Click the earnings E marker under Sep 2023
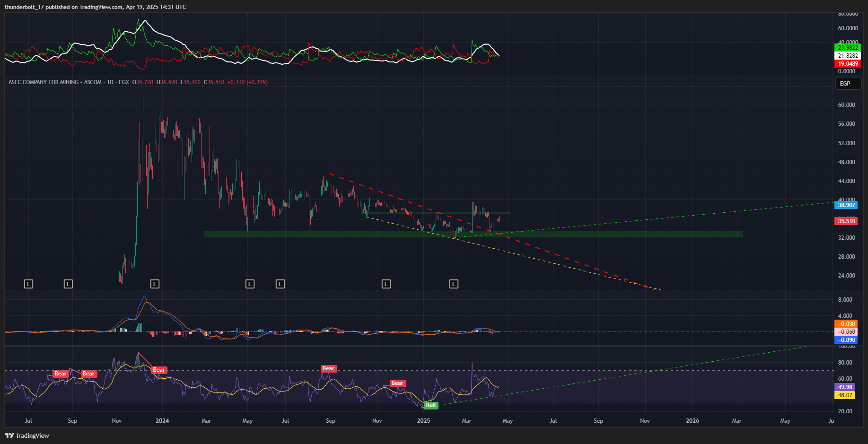Image resolution: width=868 pixels, height=444 pixels. pos(68,284)
